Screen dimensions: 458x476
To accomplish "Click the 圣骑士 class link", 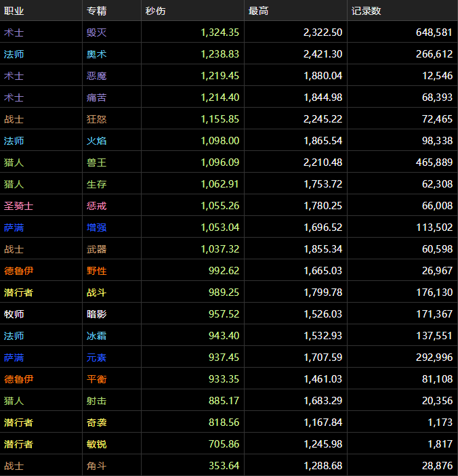I will coord(18,206).
